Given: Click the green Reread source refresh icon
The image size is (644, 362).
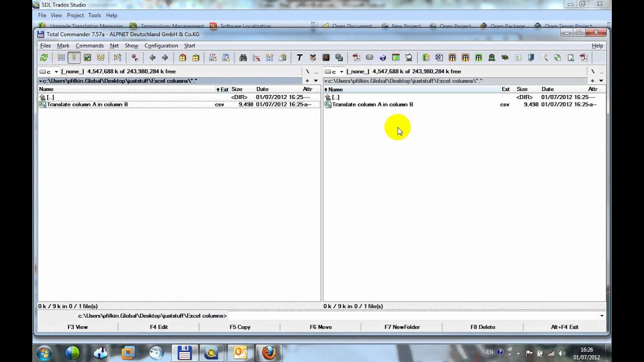Looking at the screenshot, I should [x=44, y=58].
